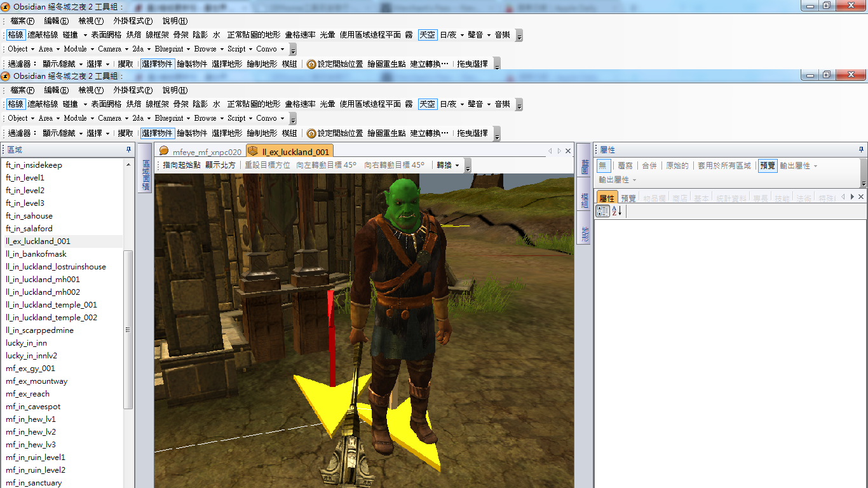Click 指向起始點 in viewport toolbar

[x=182, y=165]
